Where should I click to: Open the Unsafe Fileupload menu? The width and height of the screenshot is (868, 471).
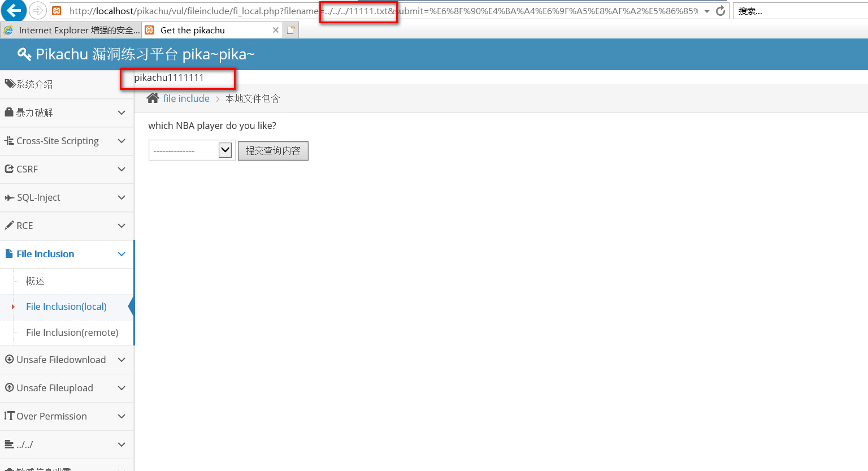67,388
